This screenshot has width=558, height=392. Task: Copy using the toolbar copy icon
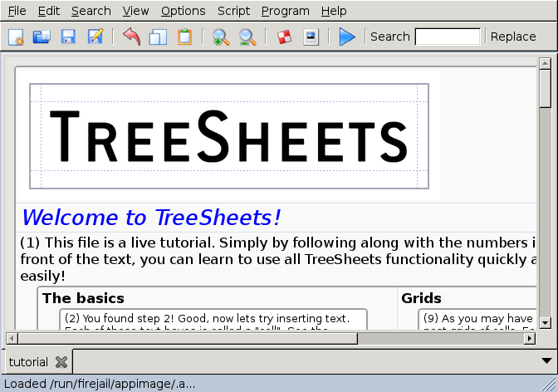[x=158, y=37]
